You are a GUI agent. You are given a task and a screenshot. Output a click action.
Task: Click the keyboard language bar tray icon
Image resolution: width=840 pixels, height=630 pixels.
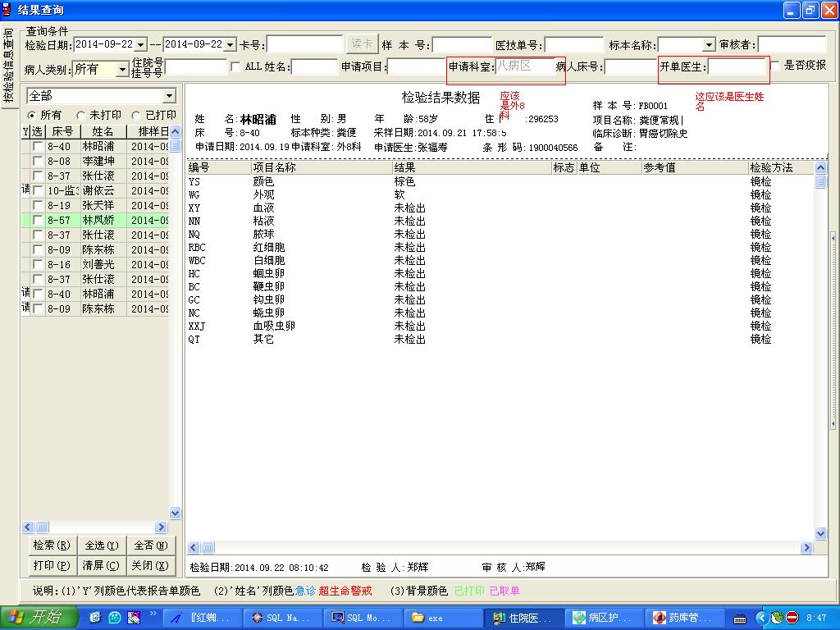pos(740,619)
